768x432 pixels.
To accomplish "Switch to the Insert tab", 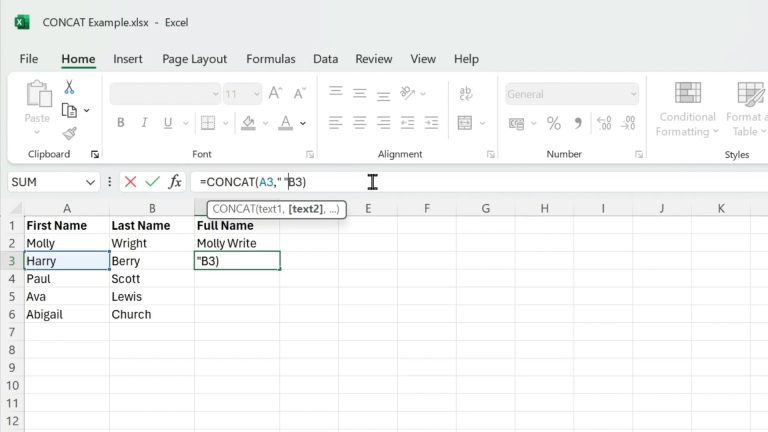I will (x=128, y=59).
